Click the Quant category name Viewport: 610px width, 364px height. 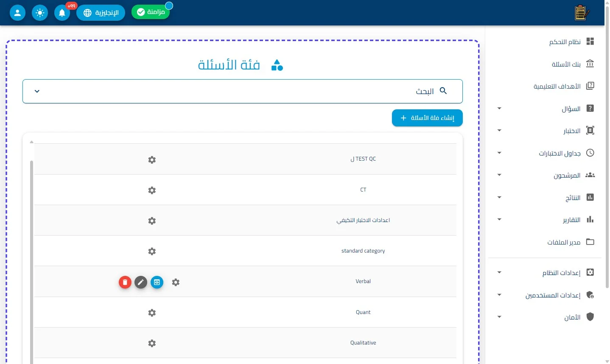pos(363,312)
